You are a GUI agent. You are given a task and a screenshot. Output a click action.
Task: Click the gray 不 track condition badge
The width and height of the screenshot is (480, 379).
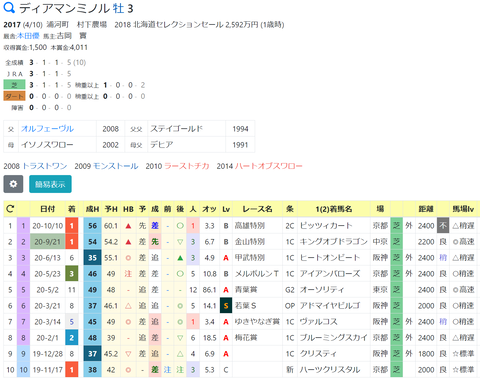[x=443, y=226]
